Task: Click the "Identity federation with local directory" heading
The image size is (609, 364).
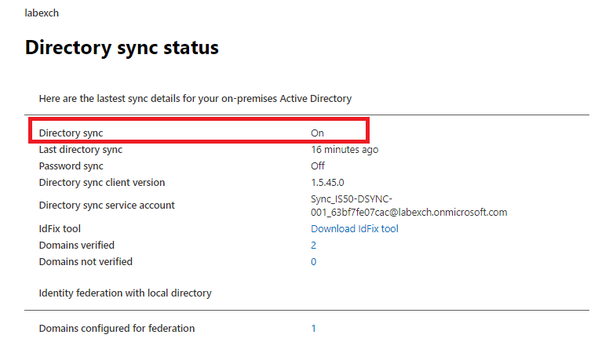Action: pyautogui.click(x=125, y=293)
